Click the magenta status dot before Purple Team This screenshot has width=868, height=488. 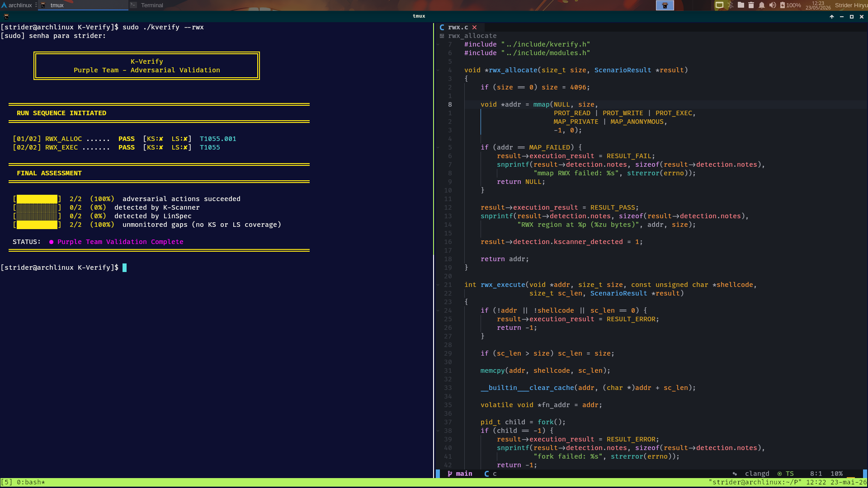pyautogui.click(x=51, y=242)
